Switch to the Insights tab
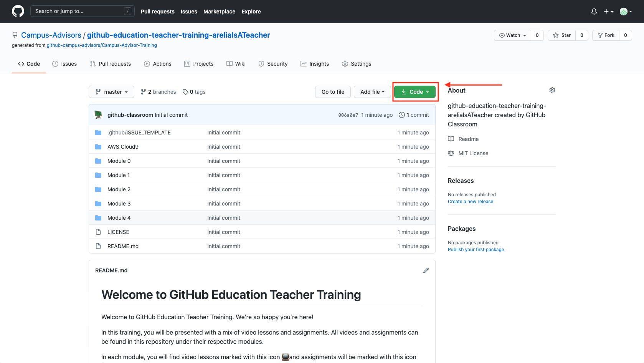Image resolution: width=644 pixels, height=363 pixels. [x=315, y=64]
